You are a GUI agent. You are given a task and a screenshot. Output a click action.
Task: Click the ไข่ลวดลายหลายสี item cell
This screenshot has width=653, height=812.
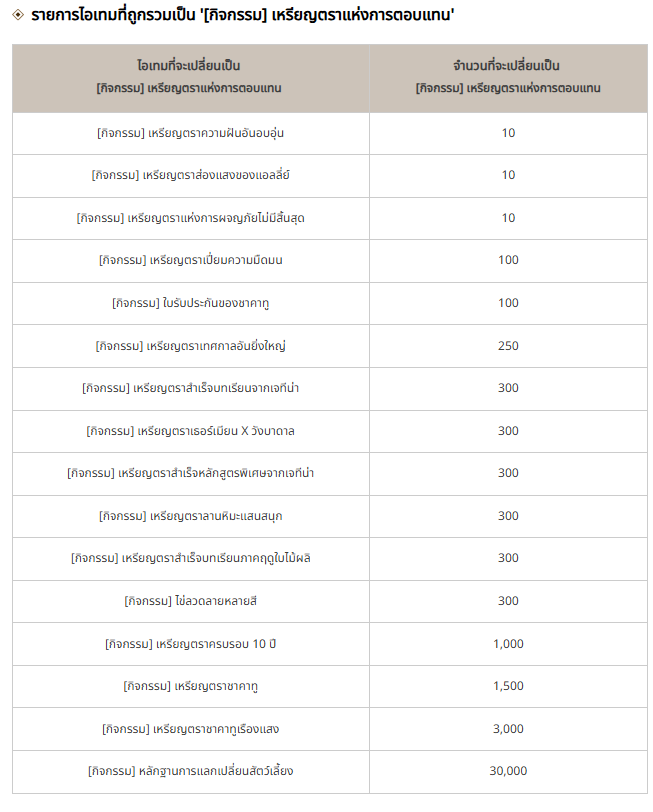click(x=191, y=601)
